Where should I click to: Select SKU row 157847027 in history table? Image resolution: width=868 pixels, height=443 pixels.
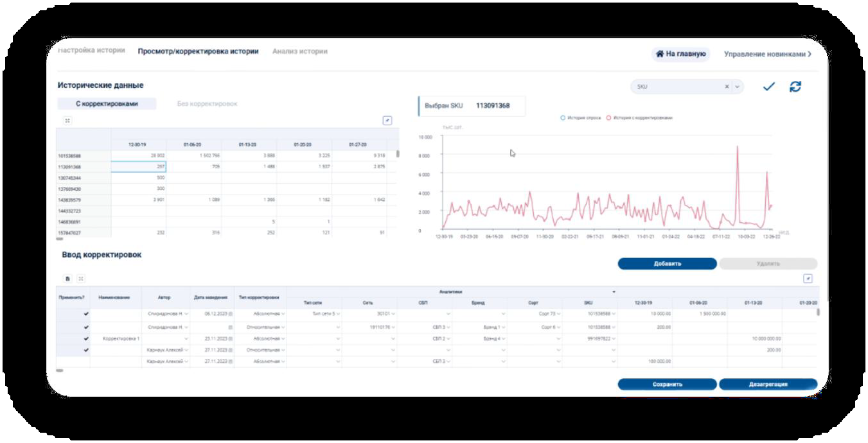pos(84,232)
